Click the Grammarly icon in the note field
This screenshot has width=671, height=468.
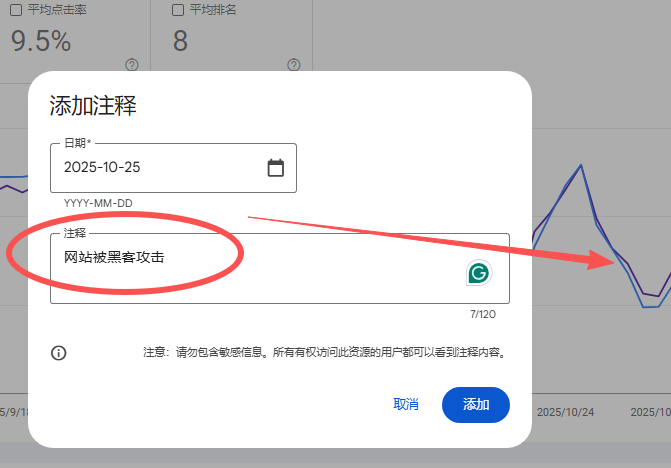(479, 273)
